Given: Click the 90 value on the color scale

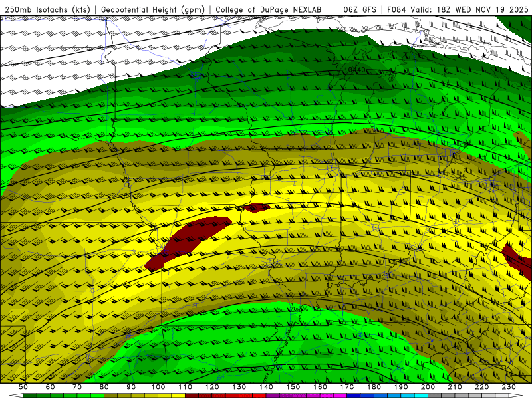Looking at the screenshot, I should 131,387.
